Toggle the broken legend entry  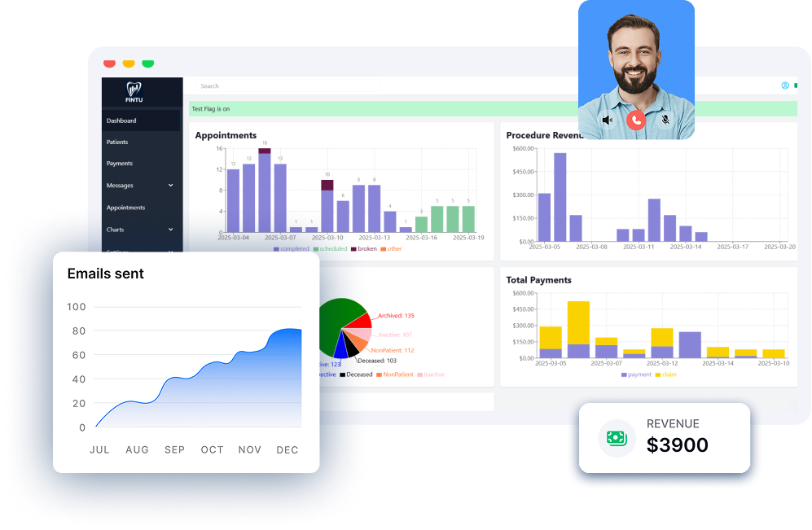pos(363,249)
